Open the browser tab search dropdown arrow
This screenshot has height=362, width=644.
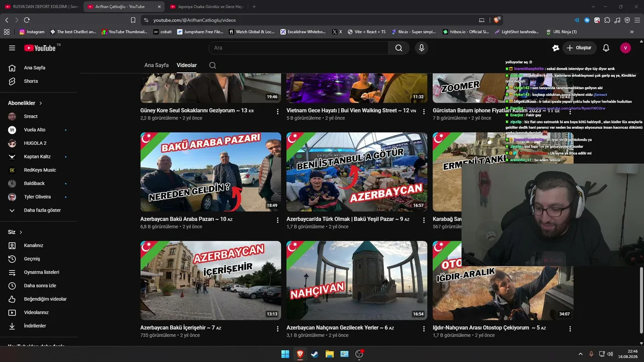[593, 7]
